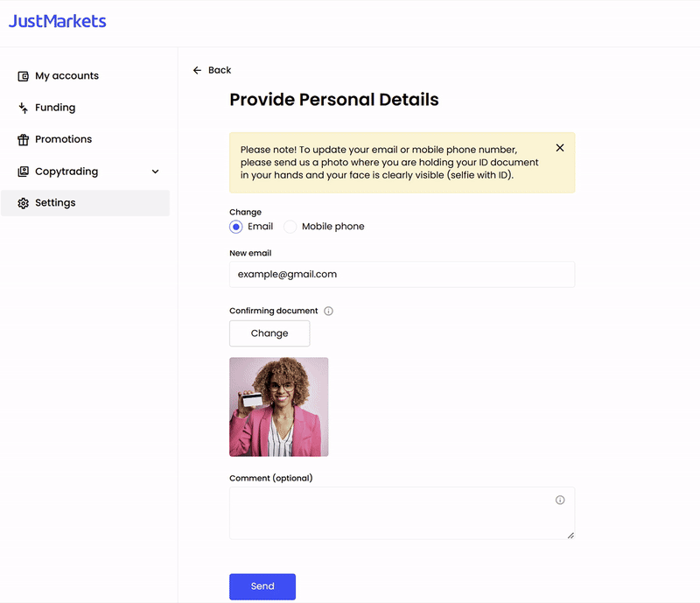Click info icon beside Confirming document

click(x=329, y=311)
